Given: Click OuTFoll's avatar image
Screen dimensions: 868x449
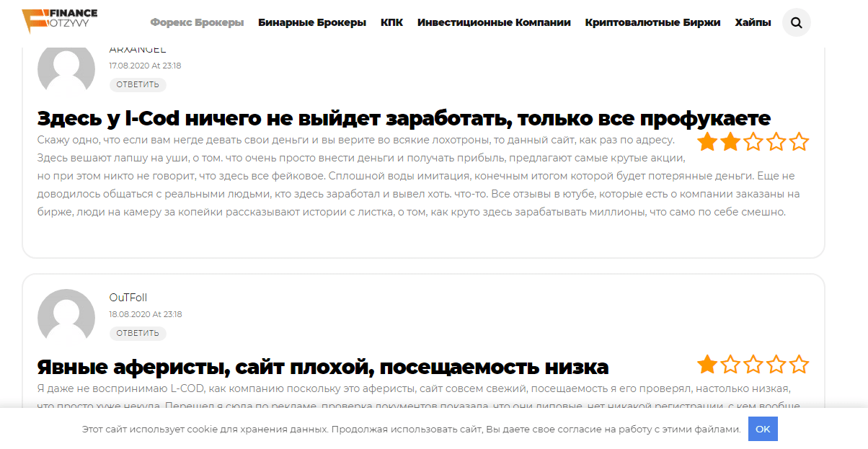Looking at the screenshot, I should point(66,317).
